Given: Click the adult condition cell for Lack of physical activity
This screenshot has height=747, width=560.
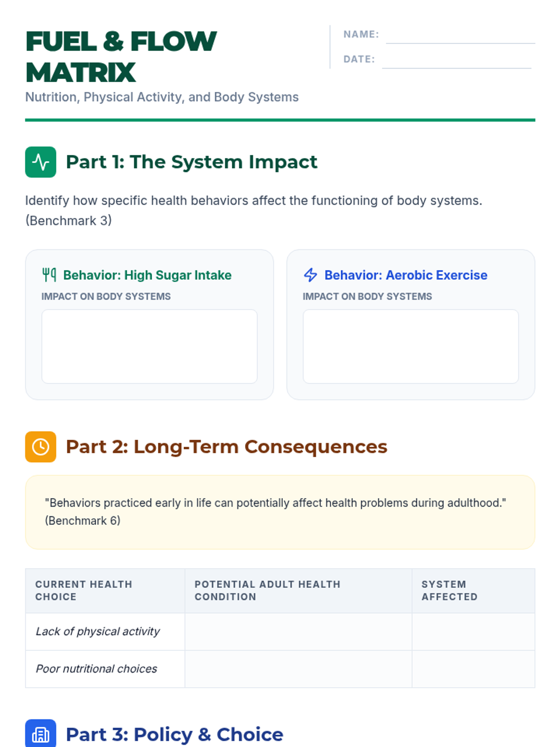Looking at the screenshot, I should click(x=298, y=632).
